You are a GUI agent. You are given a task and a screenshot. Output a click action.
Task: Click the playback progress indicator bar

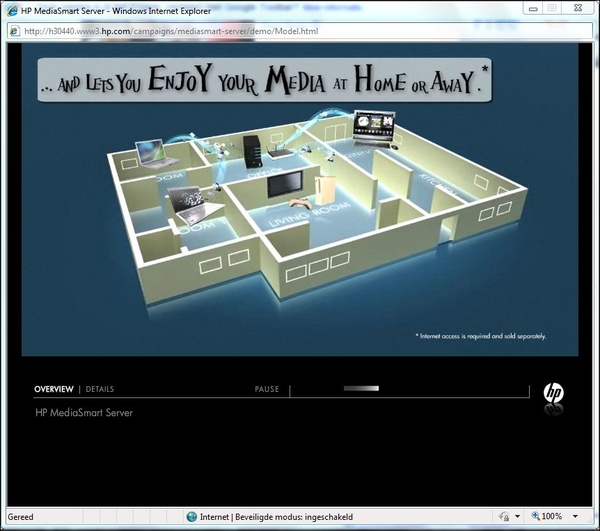point(361,388)
